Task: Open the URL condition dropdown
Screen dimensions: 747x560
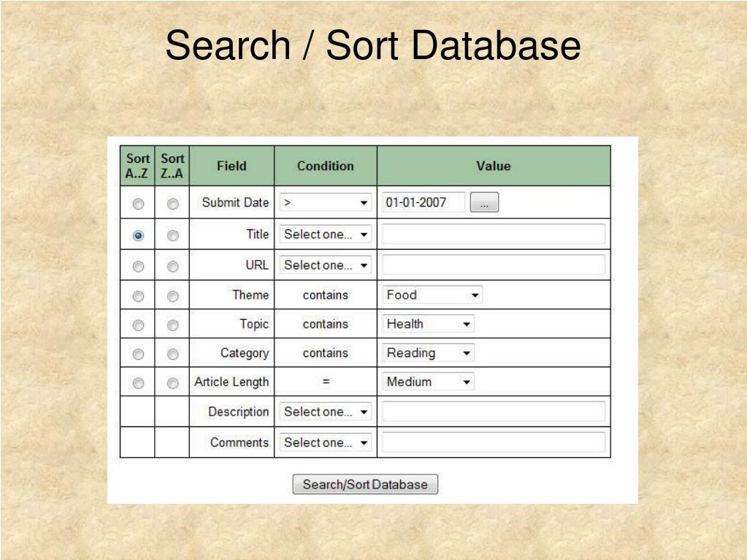Action: tap(326, 265)
